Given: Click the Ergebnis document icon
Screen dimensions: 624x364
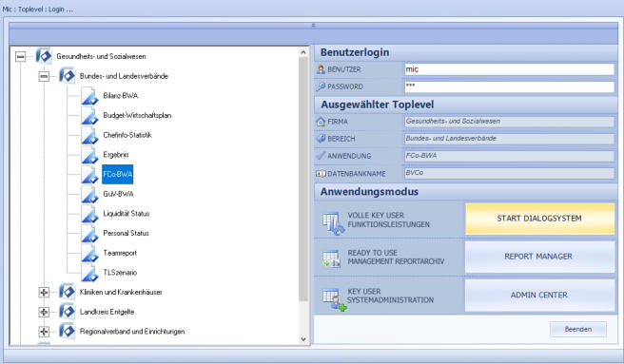Looking at the screenshot, I should coord(90,154).
